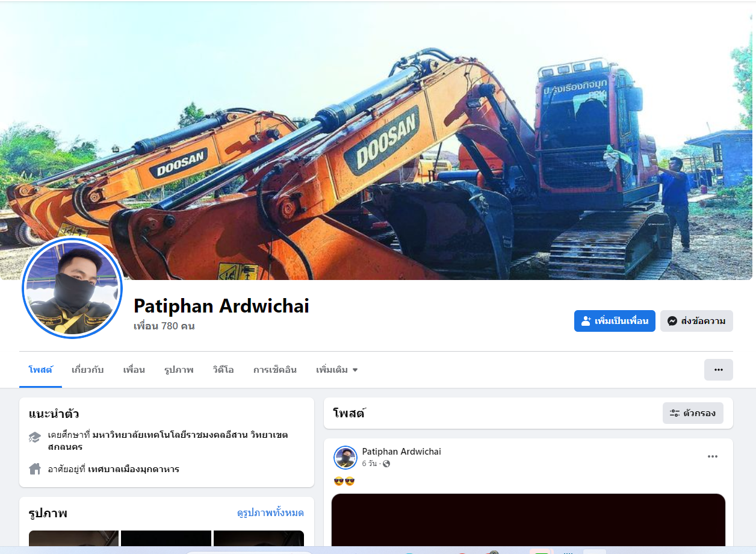Open the last photo thumbnail in รูปภาพ
Screen dimensions: 756x554
click(259, 538)
